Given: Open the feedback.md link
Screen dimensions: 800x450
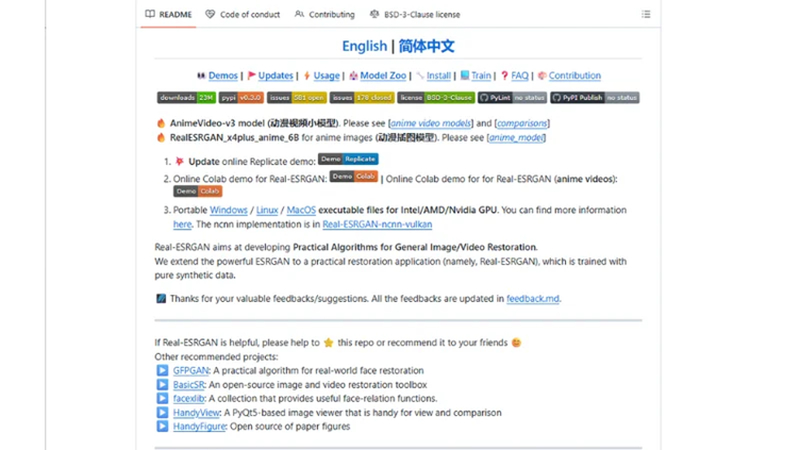Looking at the screenshot, I should (x=533, y=298).
